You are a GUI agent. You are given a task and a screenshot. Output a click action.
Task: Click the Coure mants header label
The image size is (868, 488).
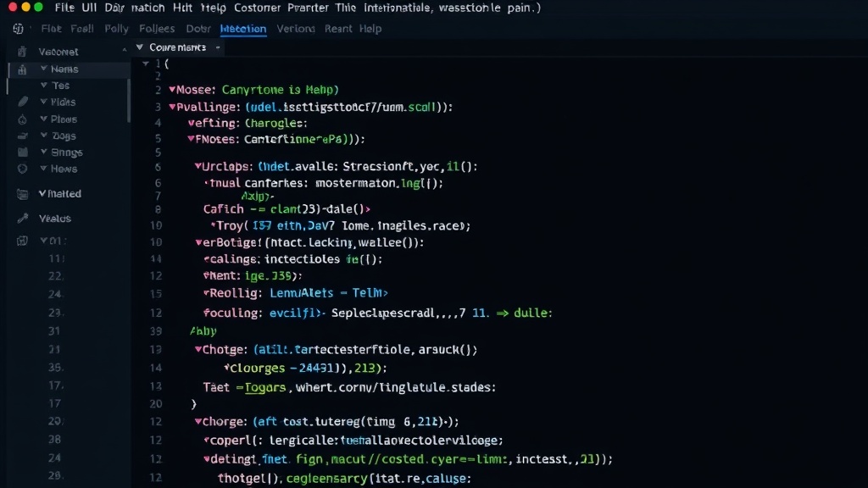(x=178, y=47)
